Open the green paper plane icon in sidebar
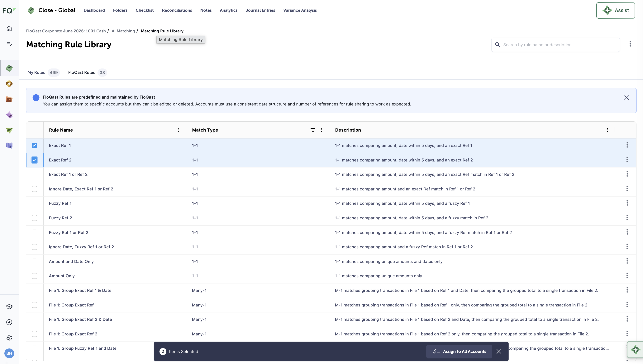The image size is (643, 364). [x=9, y=130]
